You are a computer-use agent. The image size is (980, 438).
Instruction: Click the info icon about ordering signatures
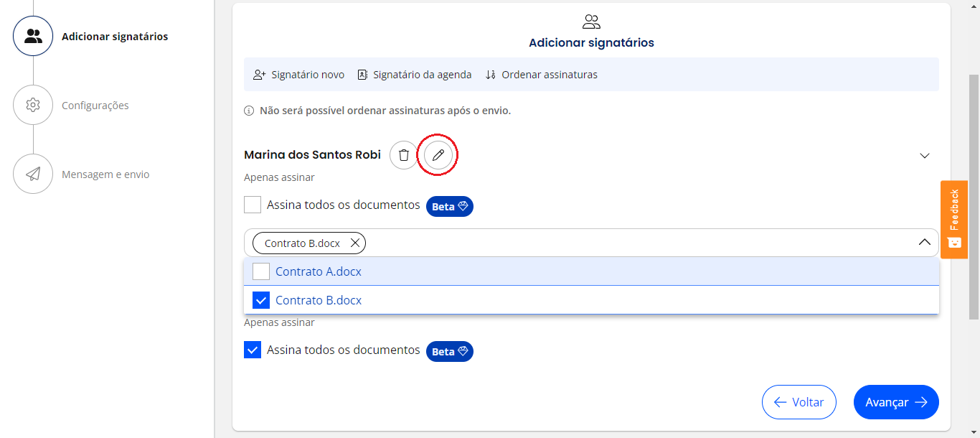(x=248, y=111)
